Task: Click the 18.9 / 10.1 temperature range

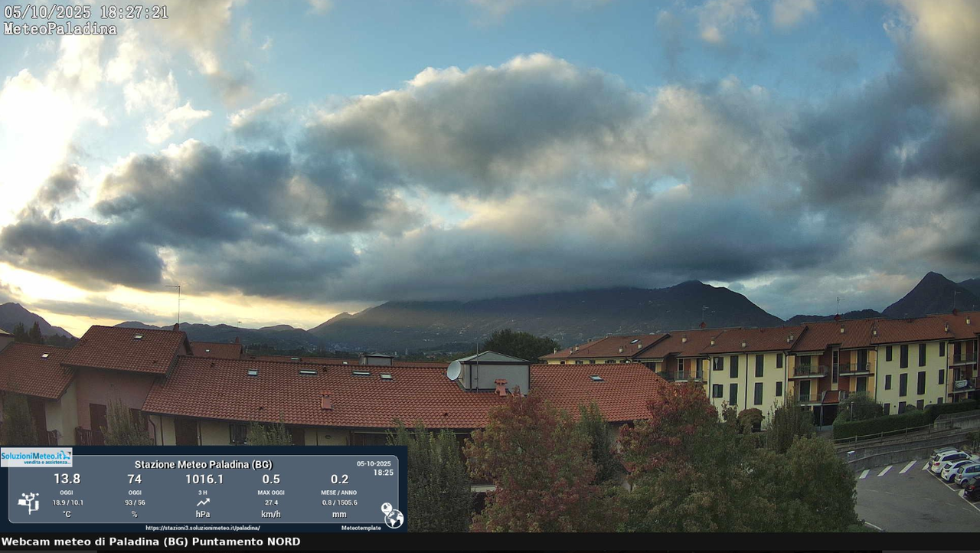Action: [x=67, y=502]
